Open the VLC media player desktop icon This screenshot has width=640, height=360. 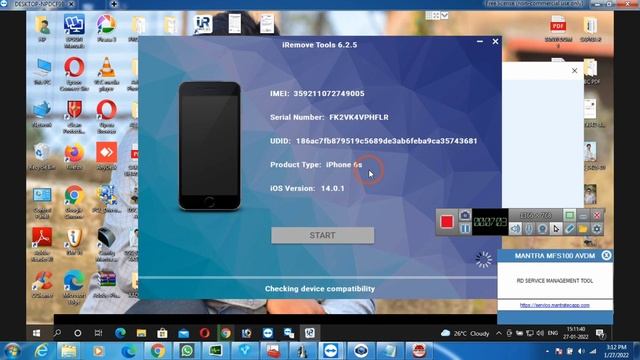point(107,73)
